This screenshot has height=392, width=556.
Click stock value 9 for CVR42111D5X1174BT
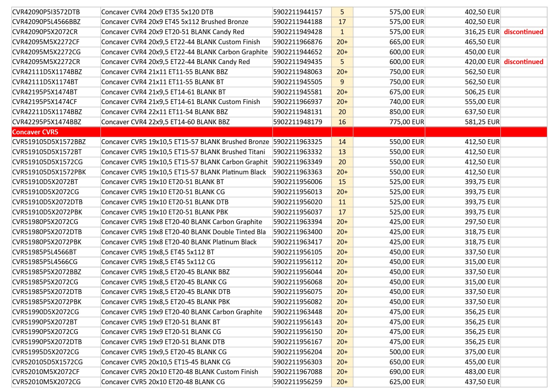342,82
